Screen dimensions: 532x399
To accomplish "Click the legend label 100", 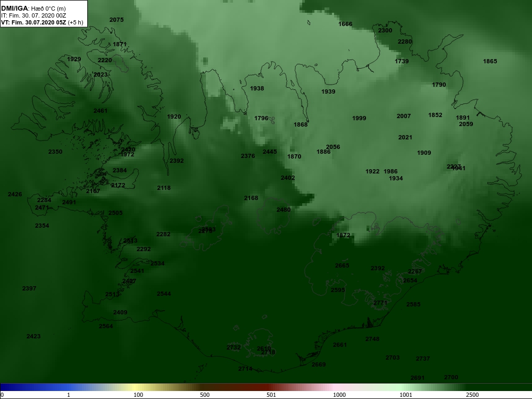I will 138,395.
